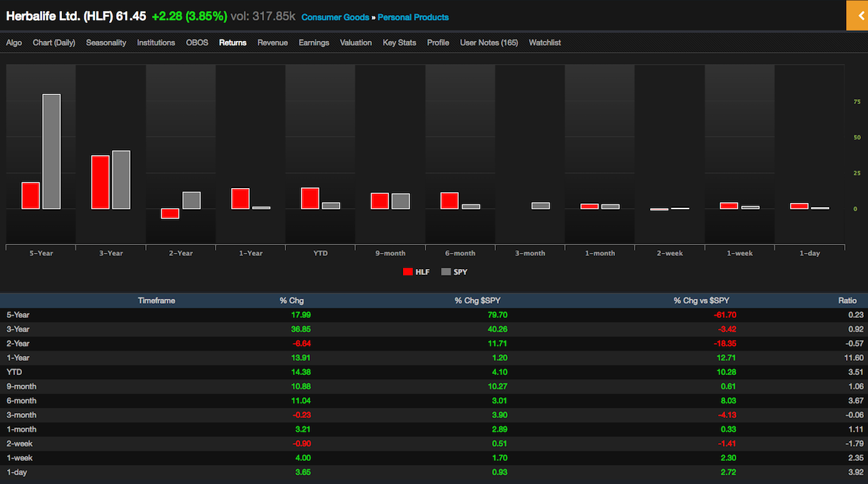Viewport: 868px width, 484px height.
Task: Click the 79.70 SPY change value
Action: [497, 315]
